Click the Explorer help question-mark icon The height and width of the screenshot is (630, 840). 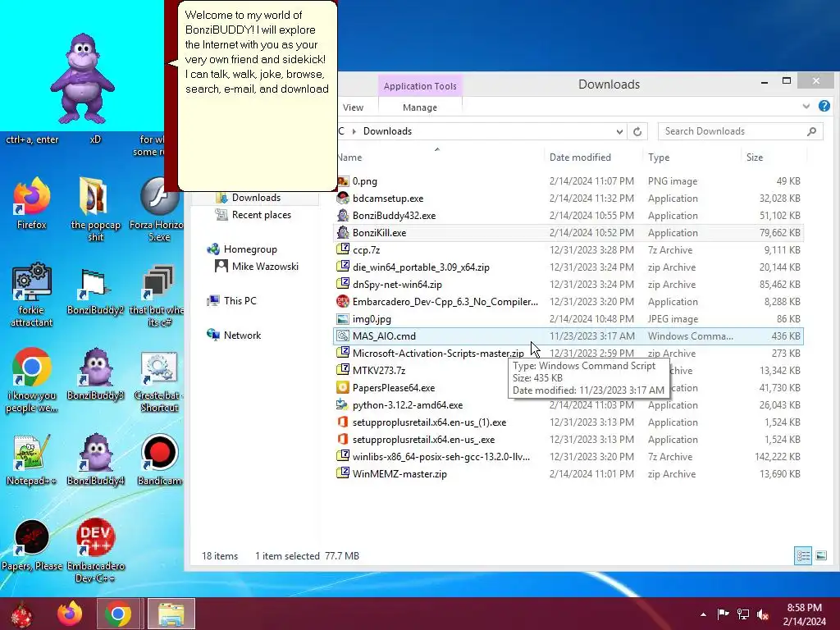click(x=824, y=106)
